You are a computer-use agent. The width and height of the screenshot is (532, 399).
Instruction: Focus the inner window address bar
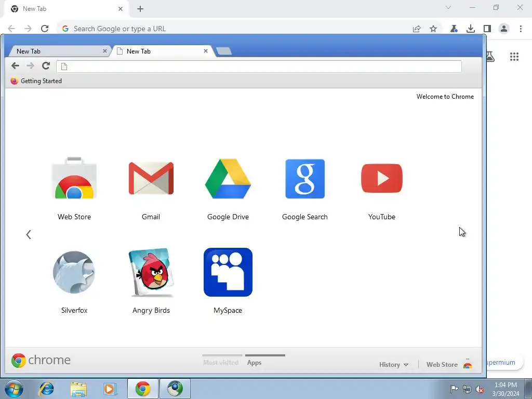[259, 66]
